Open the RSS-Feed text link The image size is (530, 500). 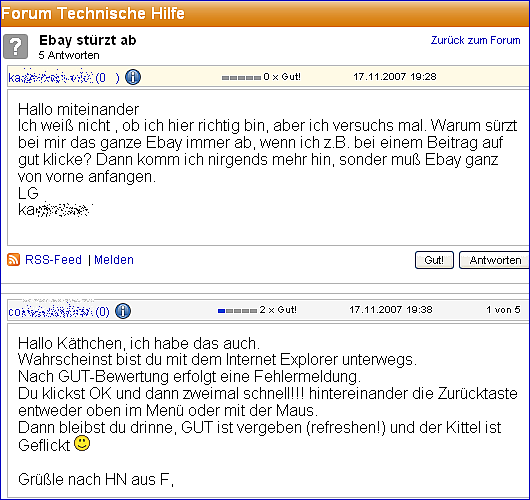pos(53,260)
